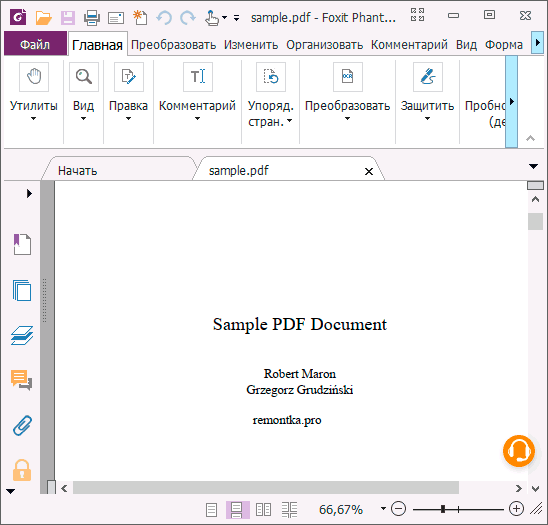
Task: Open the Attachments paperclip panel
Action: point(22,425)
